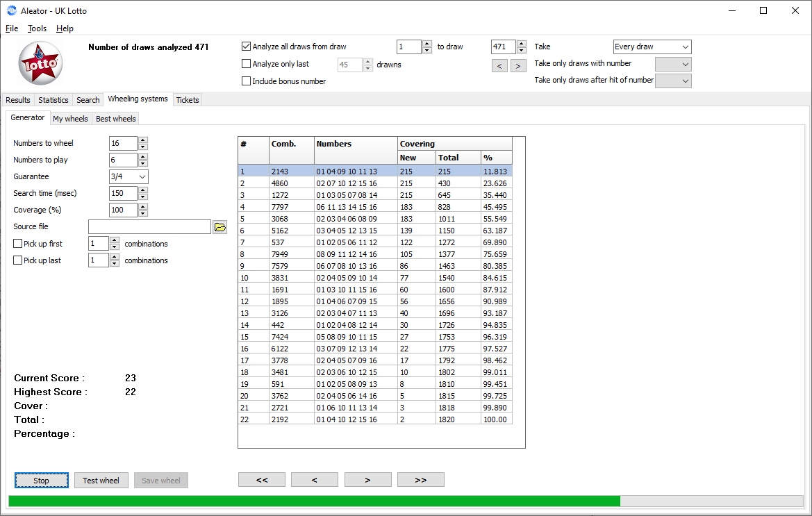Screen dimensions: 812x516
Task: Select row with numbers 02 07 10 12 15 16
Action: (x=375, y=183)
